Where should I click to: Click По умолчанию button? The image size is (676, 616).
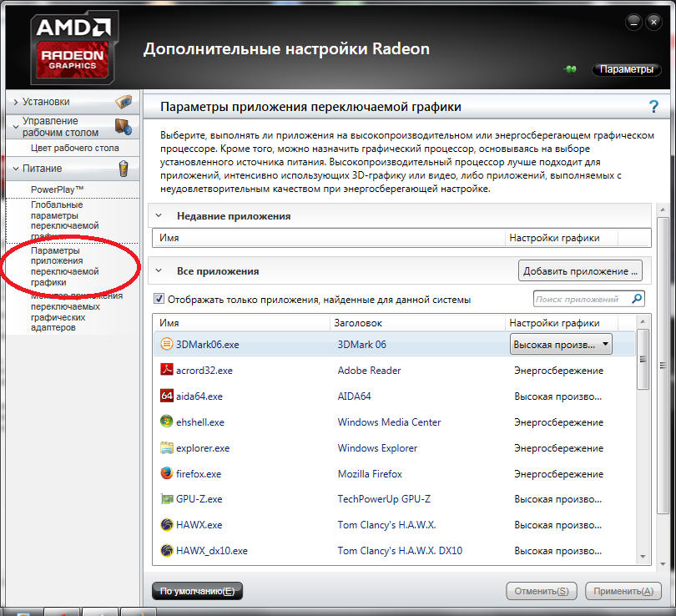point(197,591)
